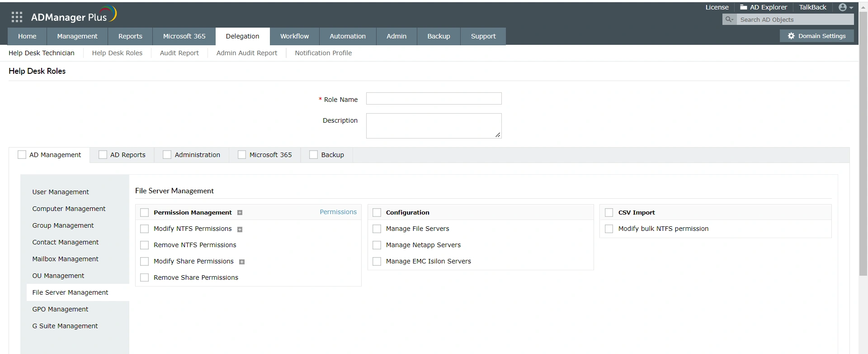Select G Suite Management in sidebar

pyautogui.click(x=65, y=326)
